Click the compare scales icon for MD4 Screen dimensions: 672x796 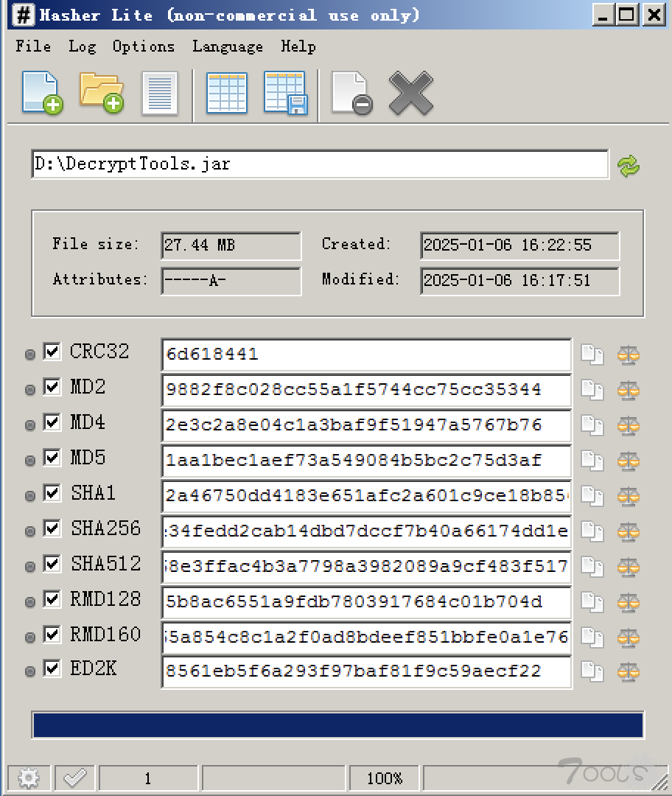(629, 425)
